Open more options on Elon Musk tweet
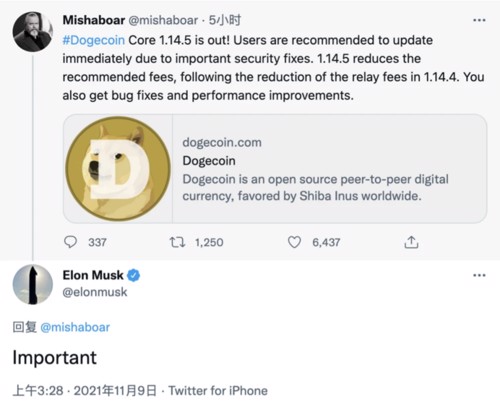This screenshot has width=500, height=401. point(479,275)
